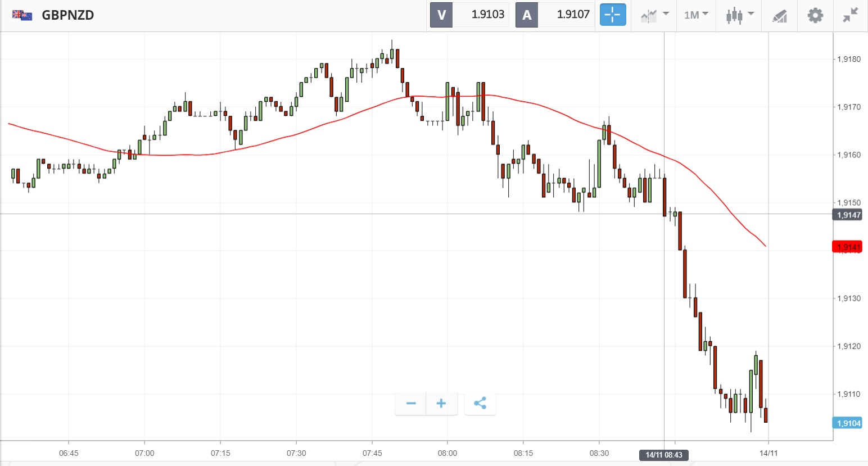
Task: Open the compare chart dropdown
Action: point(654,15)
